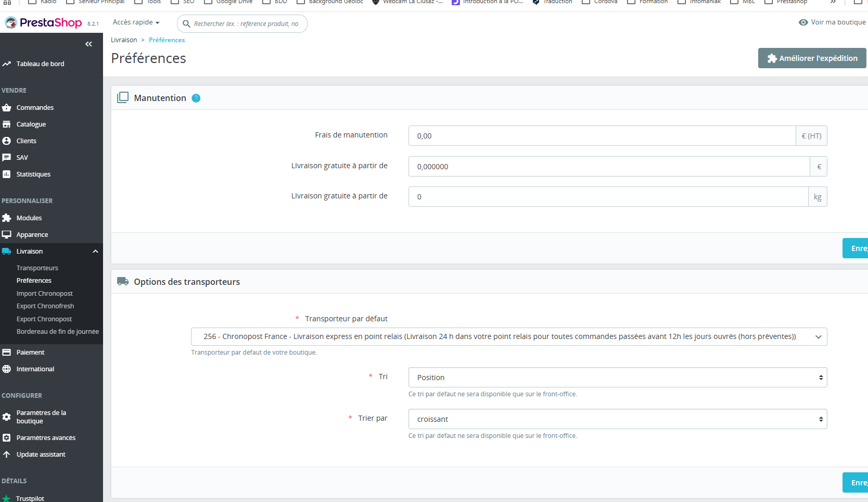Viewport: 868px width, 502px height.
Task: Open the Catalogue menu
Action: [x=31, y=124]
